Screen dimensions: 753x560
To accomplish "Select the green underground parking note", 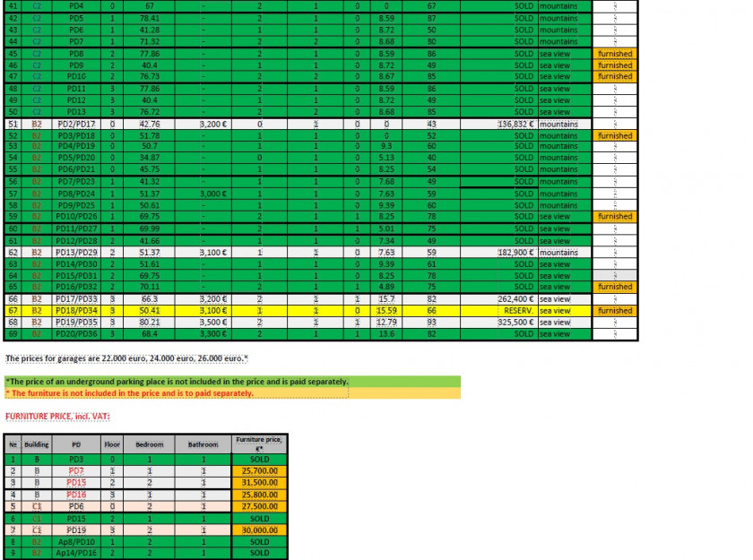I will click(x=177, y=382).
